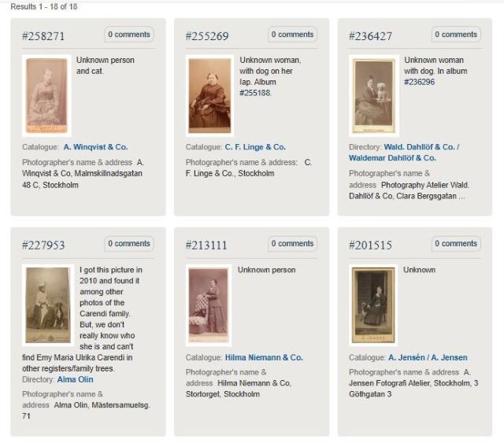
Task: Open the A. Jensen photo thumbnail
Action: point(373,305)
